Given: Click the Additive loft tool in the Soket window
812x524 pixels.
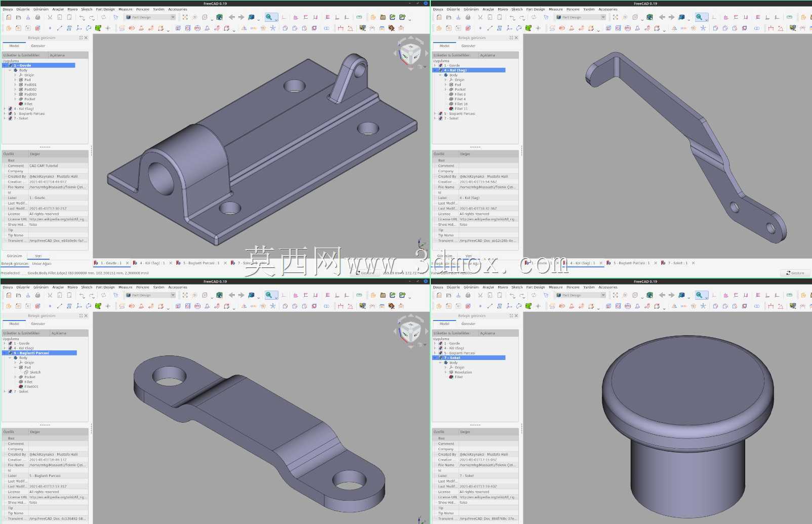Looking at the screenshot, I should coord(572,306).
